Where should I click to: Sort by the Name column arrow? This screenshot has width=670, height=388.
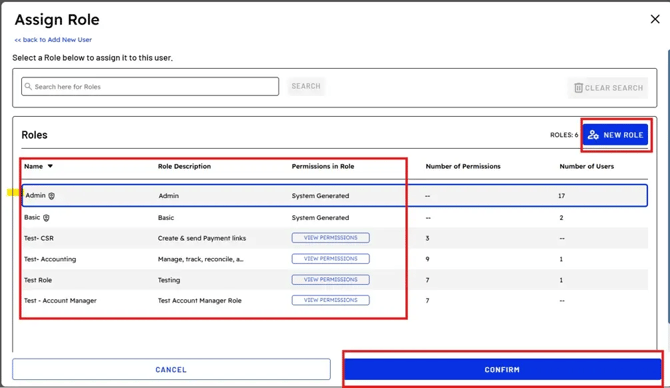[50, 166]
